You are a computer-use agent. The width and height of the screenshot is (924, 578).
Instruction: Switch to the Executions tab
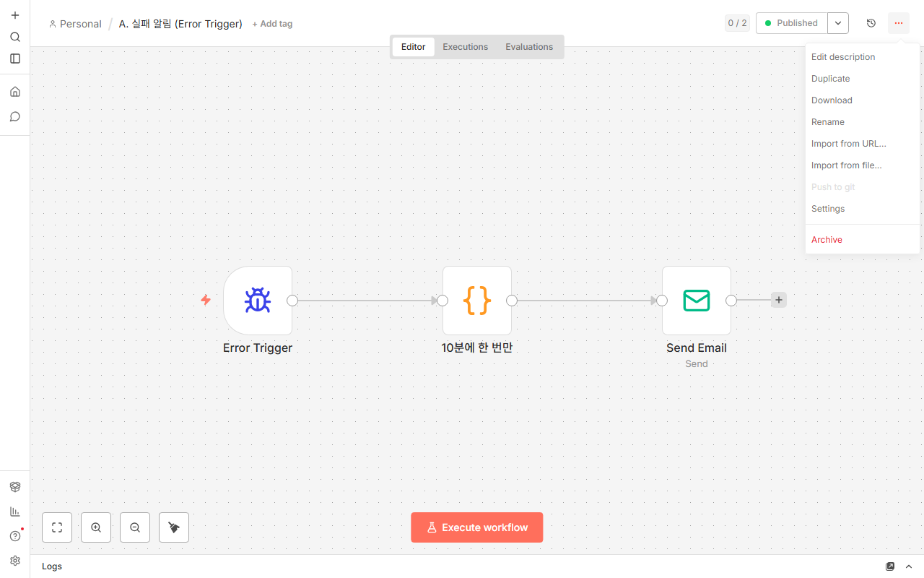[466, 47]
